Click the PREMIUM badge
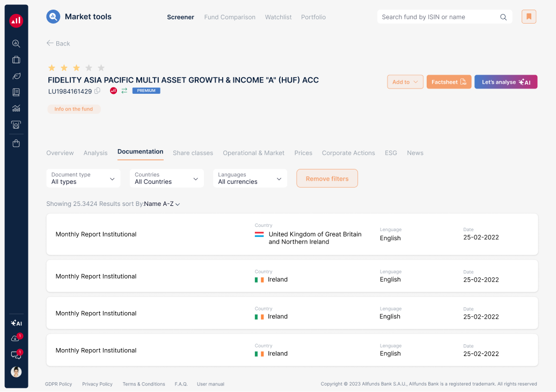Screen dimensions: 556x392 [x=146, y=91]
